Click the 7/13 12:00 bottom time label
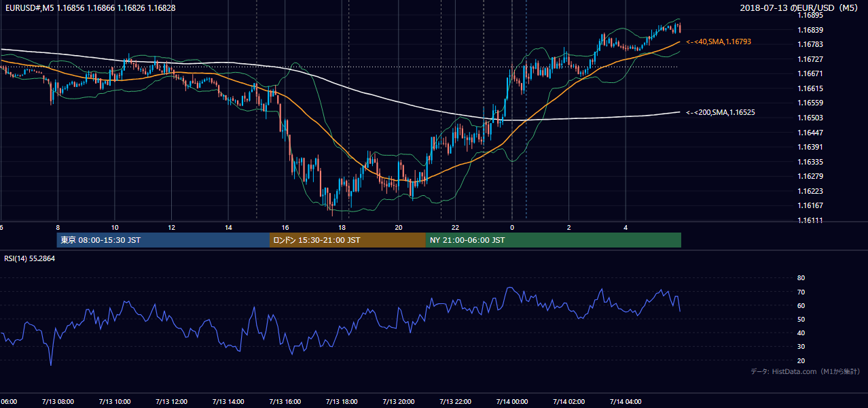This screenshot has height=408, width=868. pyautogui.click(x=171, y=402)
